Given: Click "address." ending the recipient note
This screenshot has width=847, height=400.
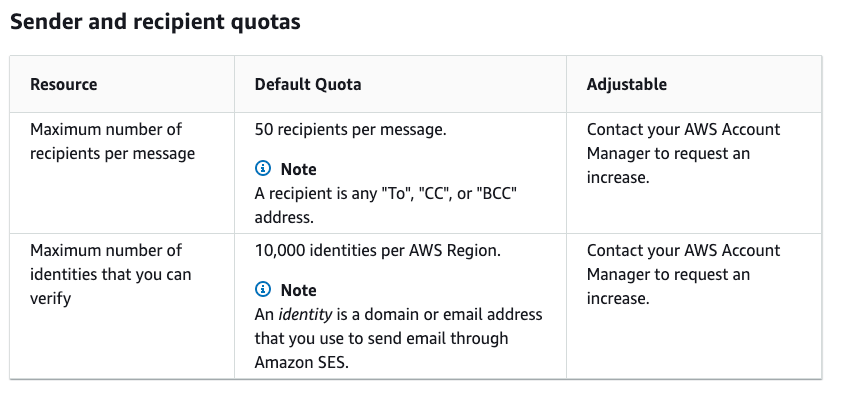Looking at the screenshot, I should click(285, 216).
